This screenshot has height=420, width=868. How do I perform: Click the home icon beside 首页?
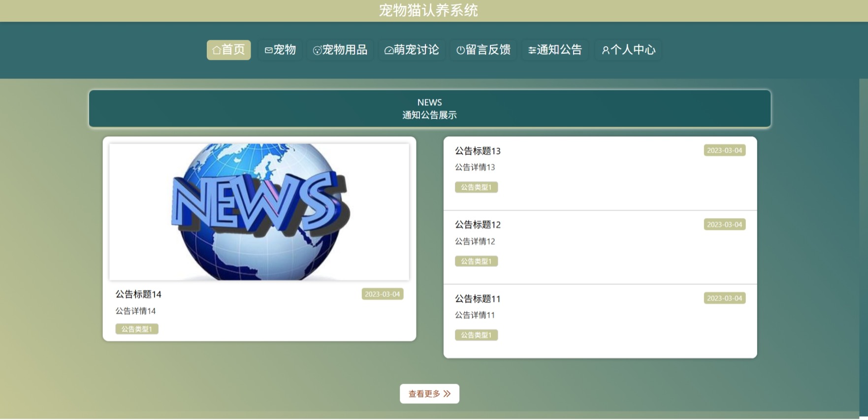coord(216,50)
